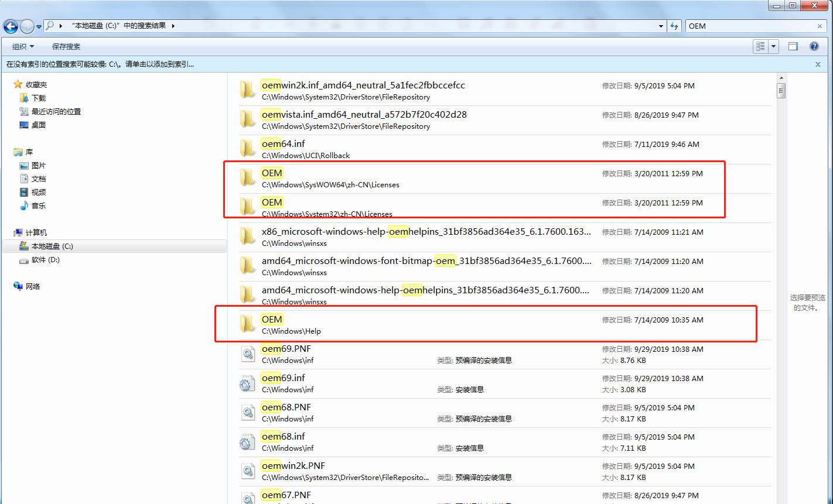Click the results vertical scrollbar thumb

781,91
